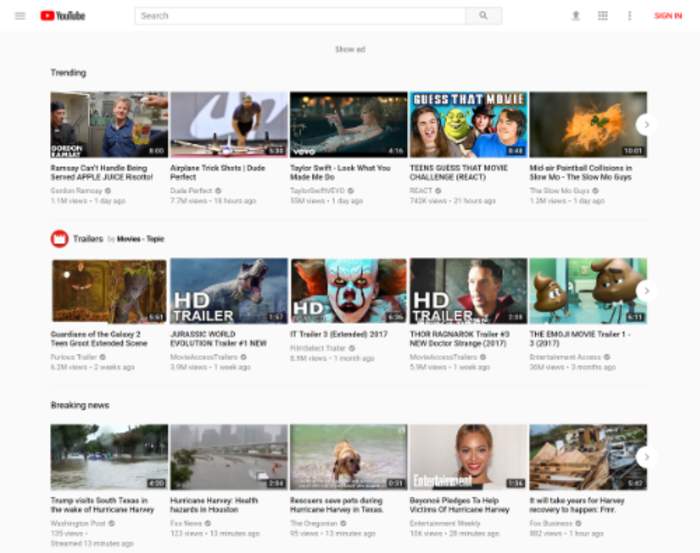Play the Airplane Trick Shots thumbnail
The height and width of the screenshot is (553, 700).
(229, 125)
